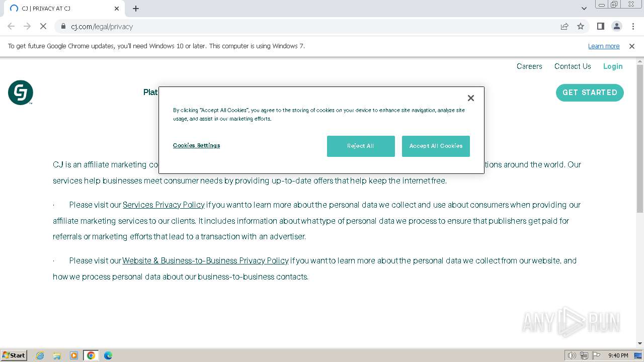The width and height of the screenshot is (644, 362).
Task: Close the CJ | PRIVACY AT CJ tab
Action: [x=117, y=9]
